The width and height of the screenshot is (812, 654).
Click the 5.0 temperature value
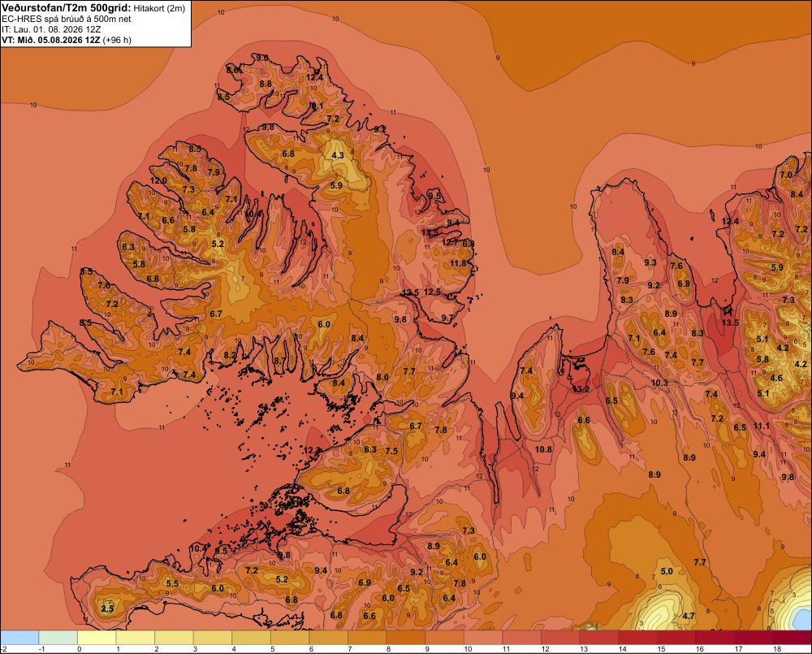tap(667, 571)
